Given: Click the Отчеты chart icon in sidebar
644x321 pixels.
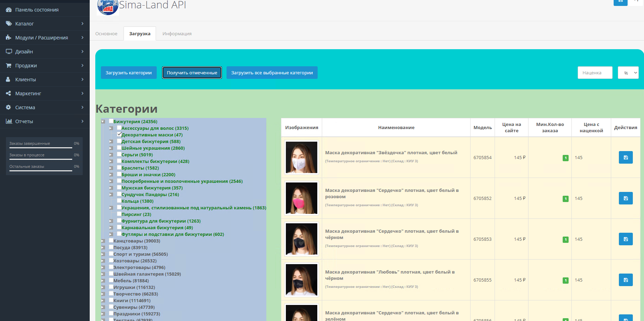Looking at the screenshot, I should point(9,121).
